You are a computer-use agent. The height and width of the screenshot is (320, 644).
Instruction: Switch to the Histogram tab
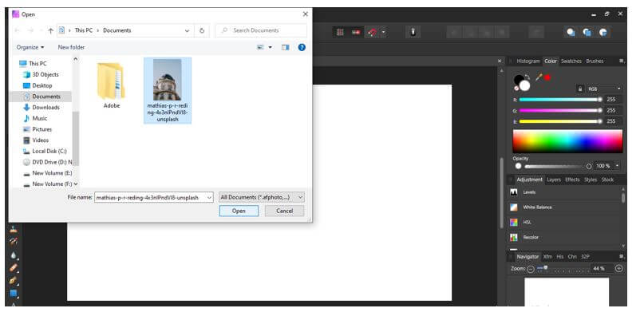527,61
